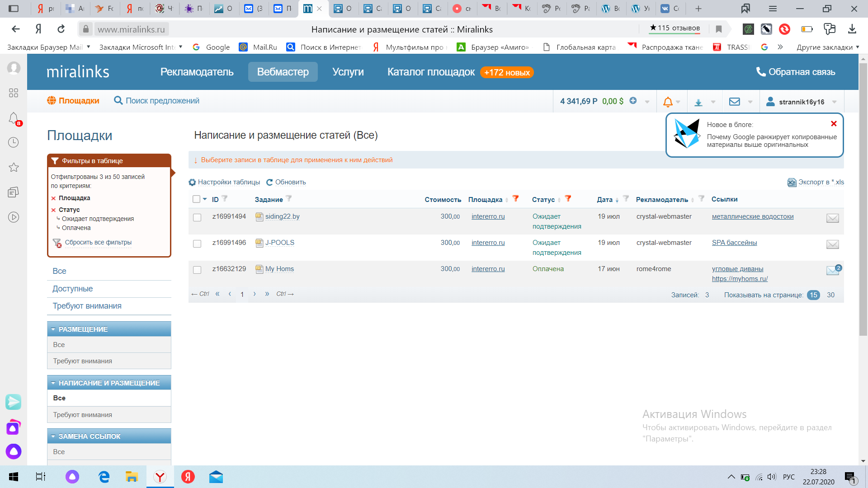Open message envelope for My Homs task
The width and height of the screenshot is (868, 488).
(x=832, y=271)
